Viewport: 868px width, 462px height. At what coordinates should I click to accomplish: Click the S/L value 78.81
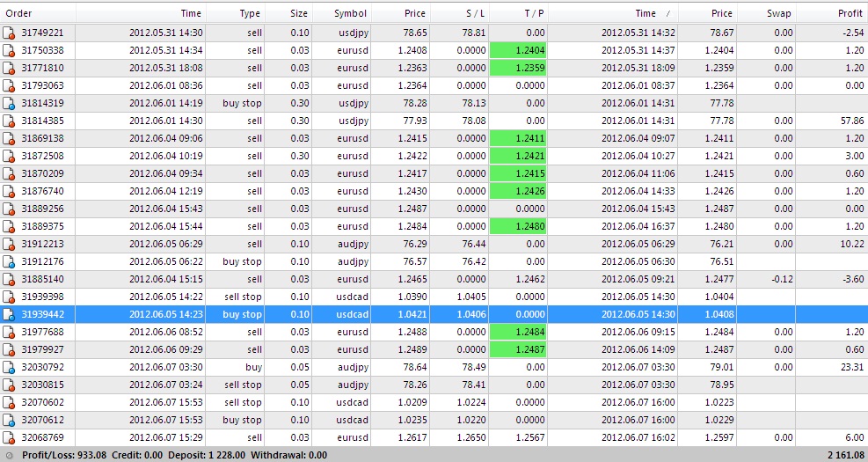pyautogui.click(x=474, y=33)
